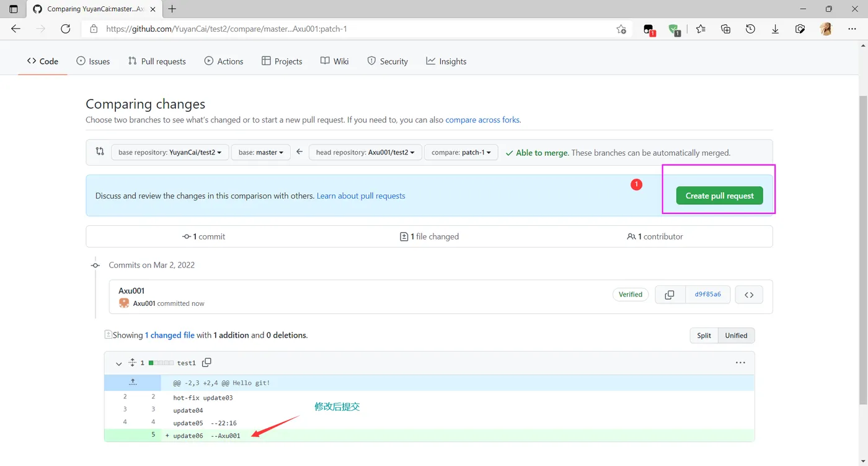Screen dimensions: 868x466
Task: View site information via the lock icon
Action: point(94,29)
